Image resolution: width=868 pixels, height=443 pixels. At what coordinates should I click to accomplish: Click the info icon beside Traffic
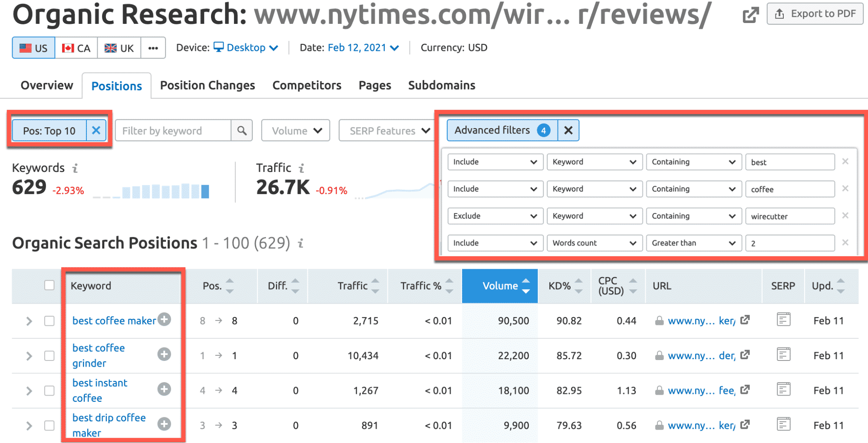point(301,168)
